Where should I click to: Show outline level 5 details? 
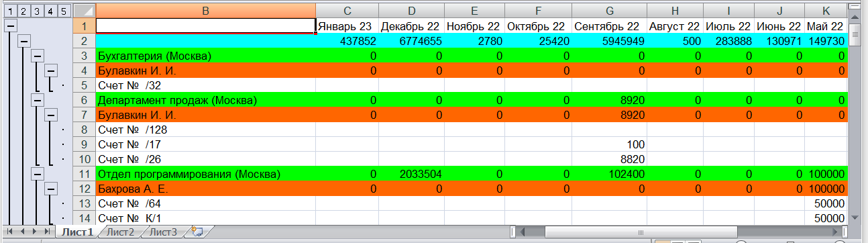(x=63, y=11)
